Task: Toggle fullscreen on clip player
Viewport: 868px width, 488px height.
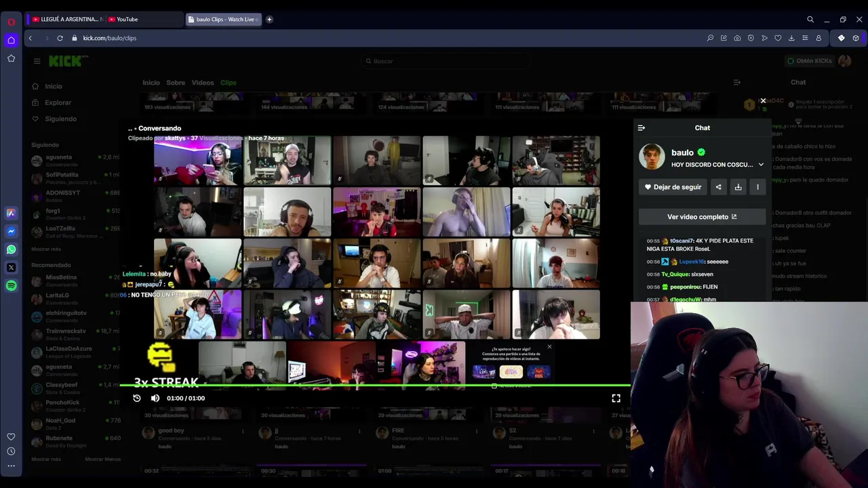Action: tap(616, 399)
